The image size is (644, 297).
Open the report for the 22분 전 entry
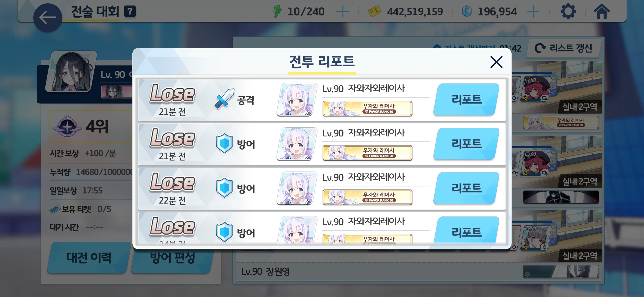click(466, 188)
